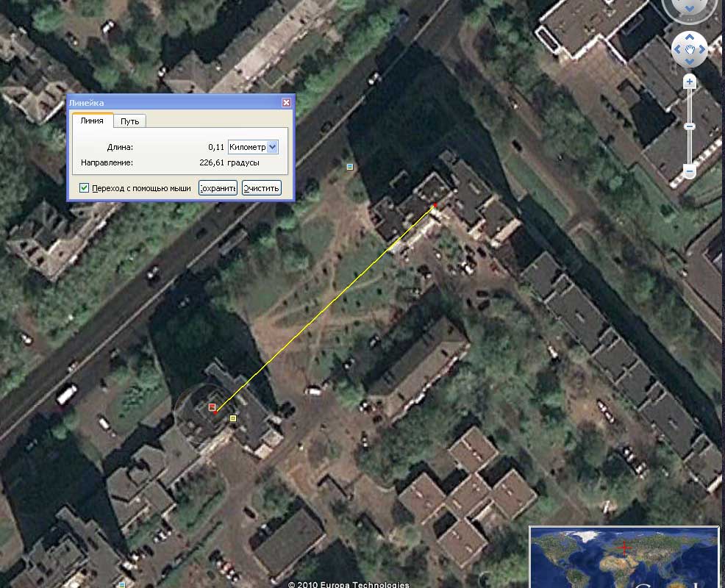The width and height of the screenshot is (725, 588).
Task: Click the zoom slider handle
Action: (690, 126)
